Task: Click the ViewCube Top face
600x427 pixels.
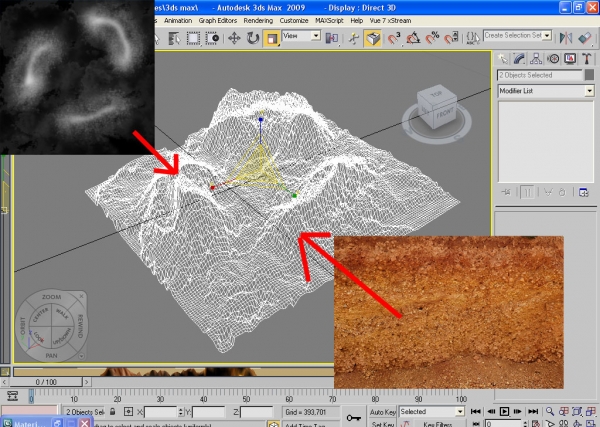Action: tap(436, 94)
